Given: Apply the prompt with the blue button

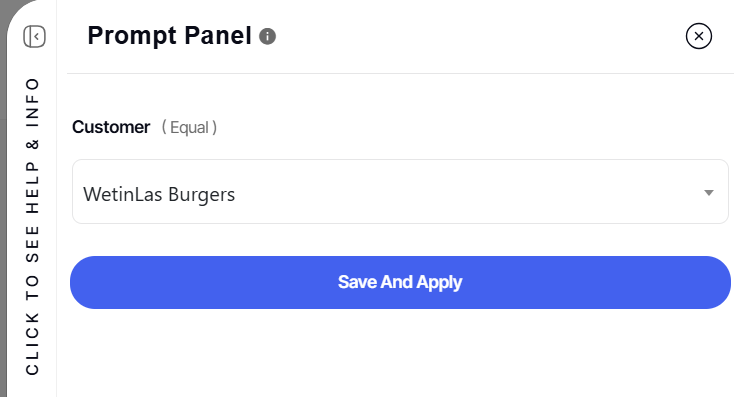Looking at the screenshot, I should click(400, 282).
